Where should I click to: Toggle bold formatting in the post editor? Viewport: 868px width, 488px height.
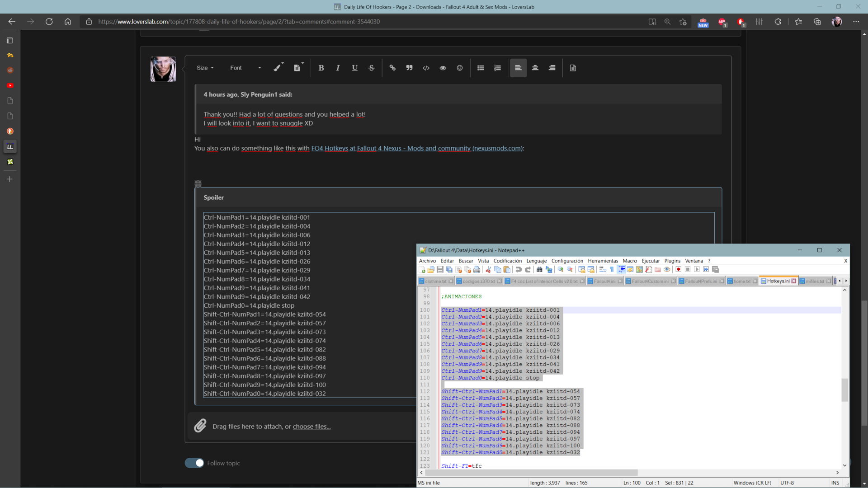click(x=321, y=68)
